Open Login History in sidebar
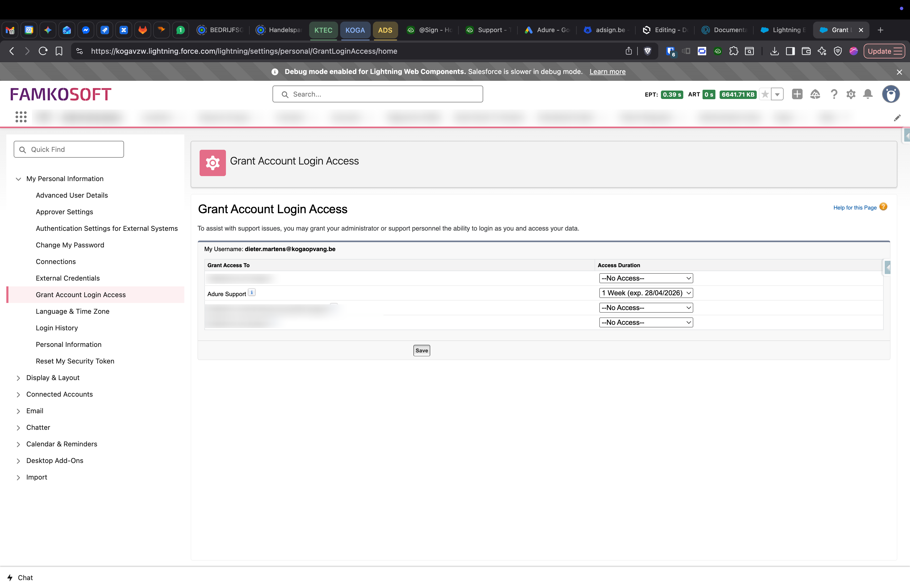Viewport: 910px width, 588px height. click(57, 328)
